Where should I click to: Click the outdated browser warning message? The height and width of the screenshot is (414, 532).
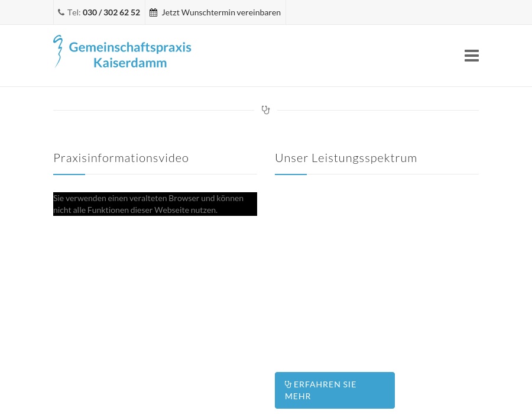point(155,204)
